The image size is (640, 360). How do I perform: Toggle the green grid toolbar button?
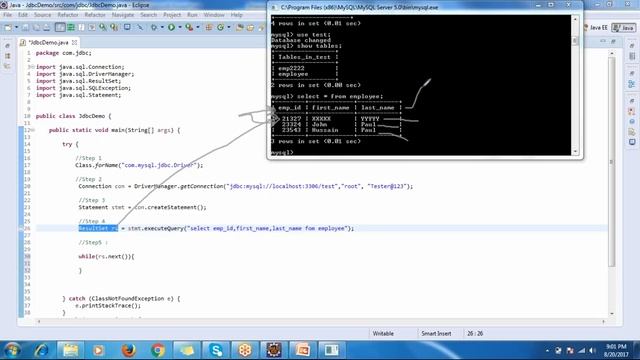[71, 27]
